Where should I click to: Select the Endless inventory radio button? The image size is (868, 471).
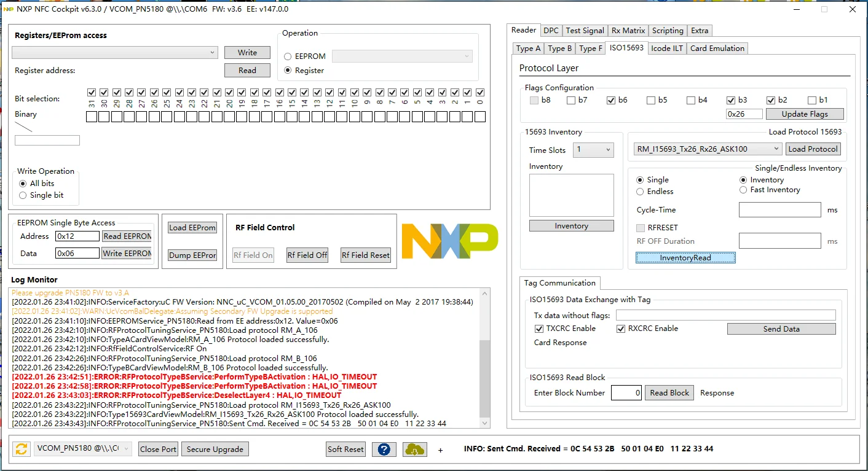pos(641,192)
